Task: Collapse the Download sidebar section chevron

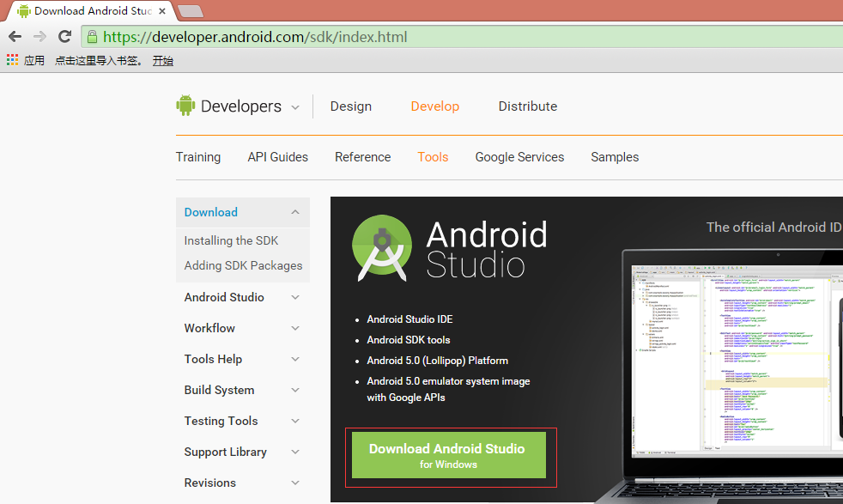Action: click(295, 212)
